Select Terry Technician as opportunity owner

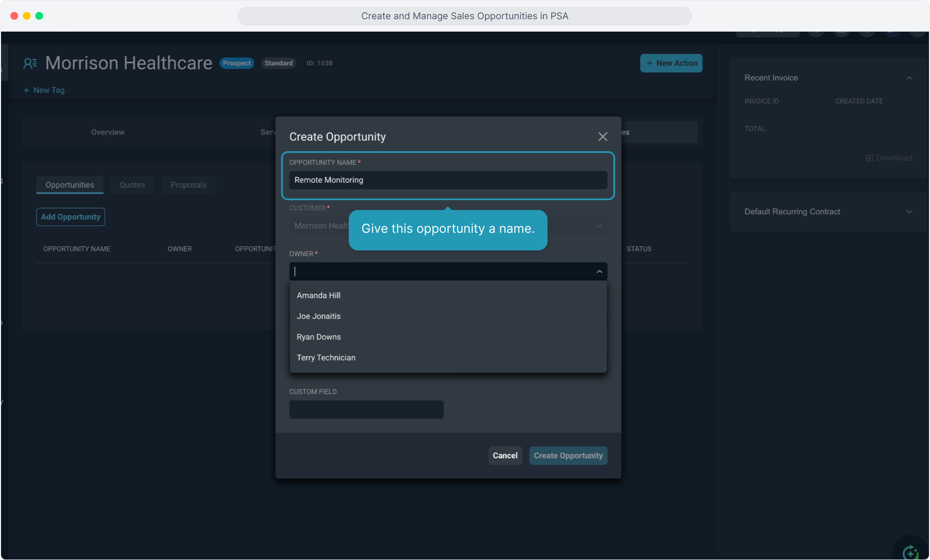tap(326, 358)
